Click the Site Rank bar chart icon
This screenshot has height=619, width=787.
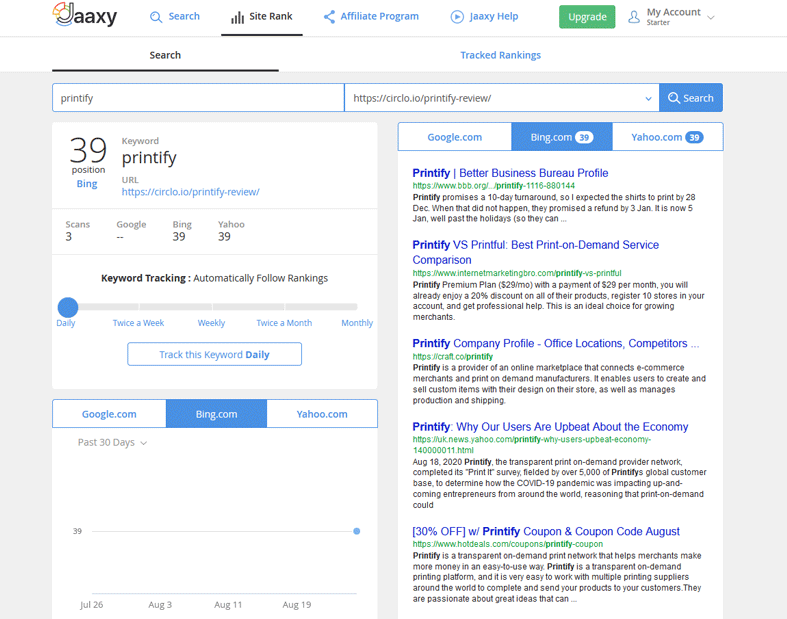click(x=237, y=17)
